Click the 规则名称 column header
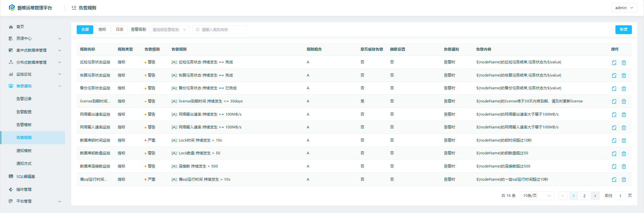The height and width of the screenshot is (213, 644). coord(87,49)
